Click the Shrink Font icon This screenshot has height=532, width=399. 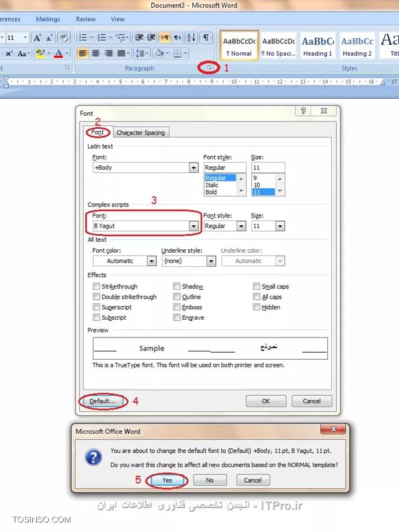49,38
